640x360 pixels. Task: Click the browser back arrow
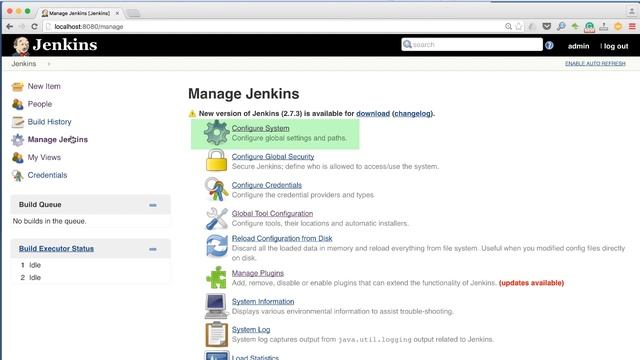tap(10, 27)
